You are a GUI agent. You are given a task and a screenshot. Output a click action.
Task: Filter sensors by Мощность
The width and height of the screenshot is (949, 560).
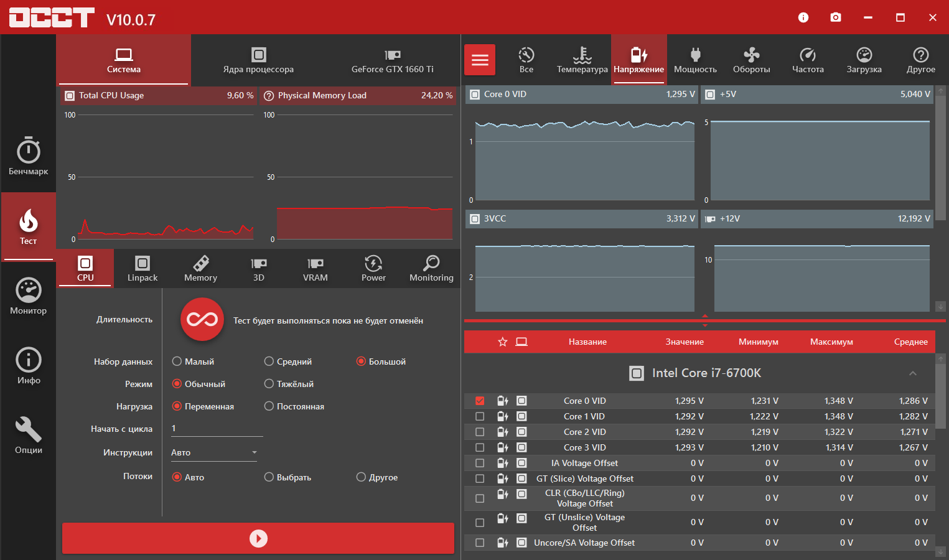click(x=695, y=60)
